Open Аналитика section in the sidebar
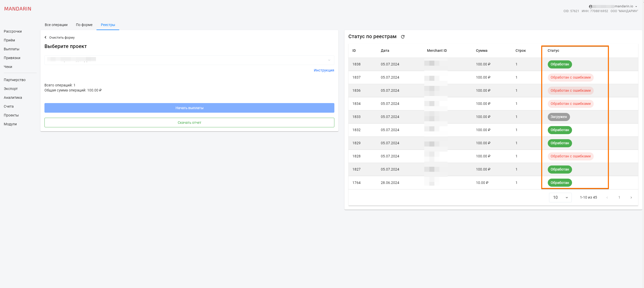644x288 pixels. (13, 98)
